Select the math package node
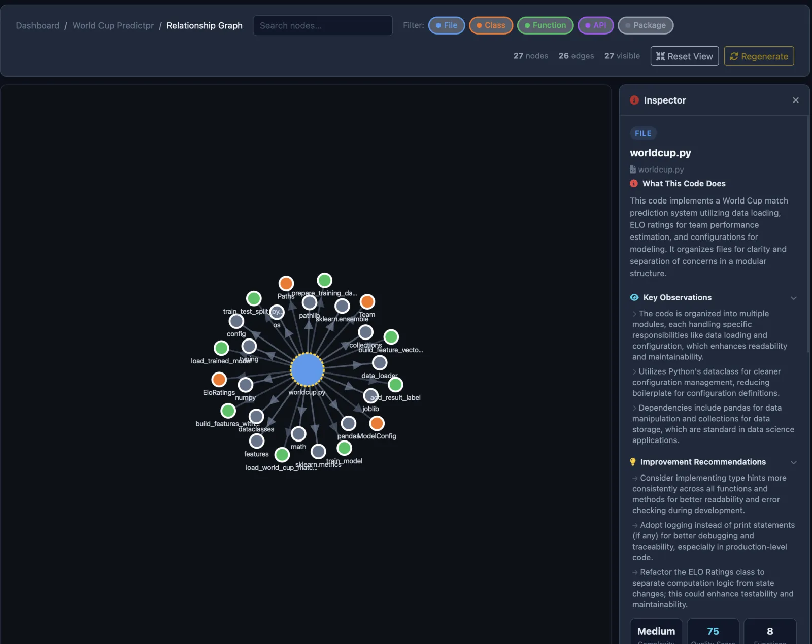The width and height of the screenshot is (812, 644). click(x=298, y=434)
